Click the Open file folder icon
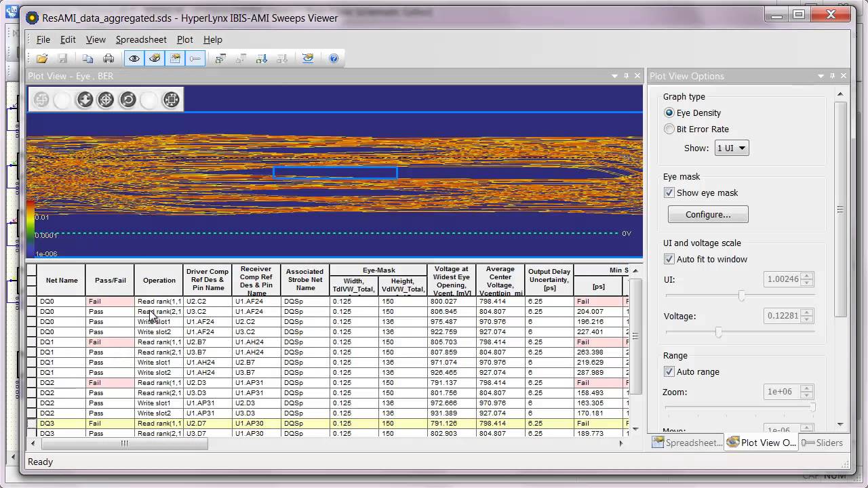 (x=42, y=59)
